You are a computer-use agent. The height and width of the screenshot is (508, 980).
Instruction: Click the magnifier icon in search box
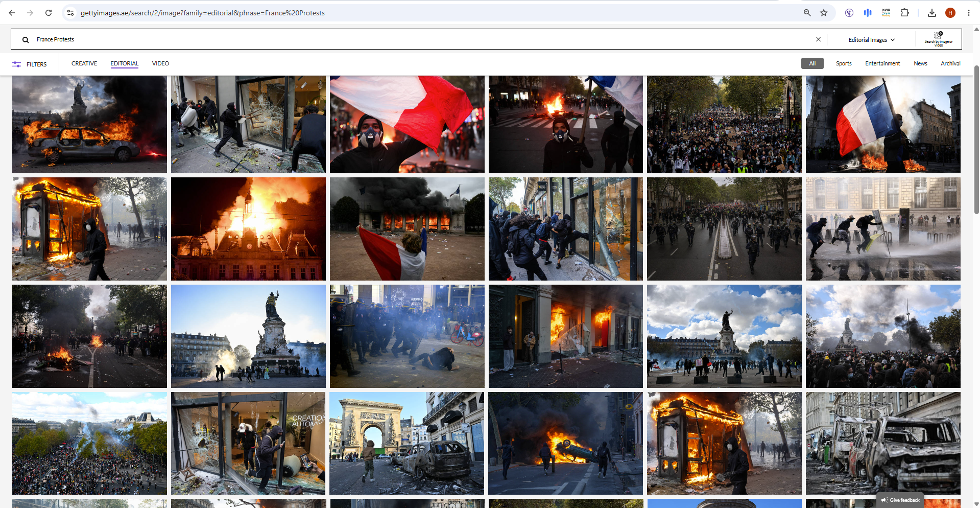pyautogui.click(x=26, y=40)
